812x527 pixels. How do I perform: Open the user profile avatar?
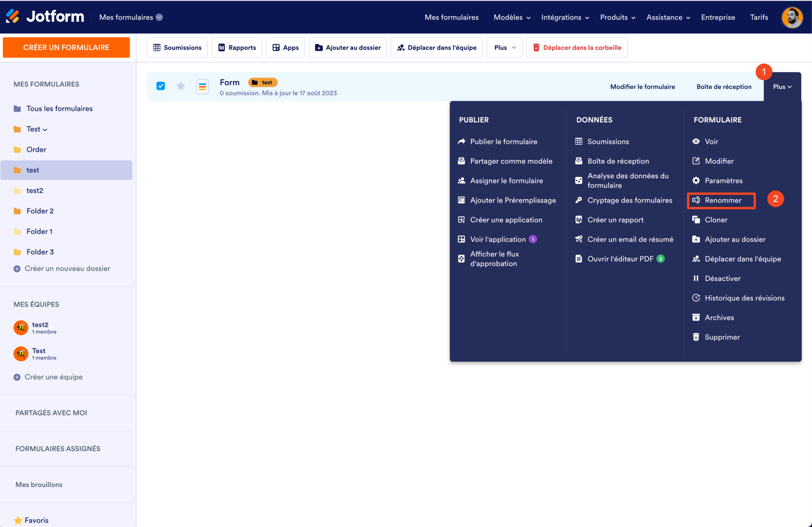(x=792, y=17)
